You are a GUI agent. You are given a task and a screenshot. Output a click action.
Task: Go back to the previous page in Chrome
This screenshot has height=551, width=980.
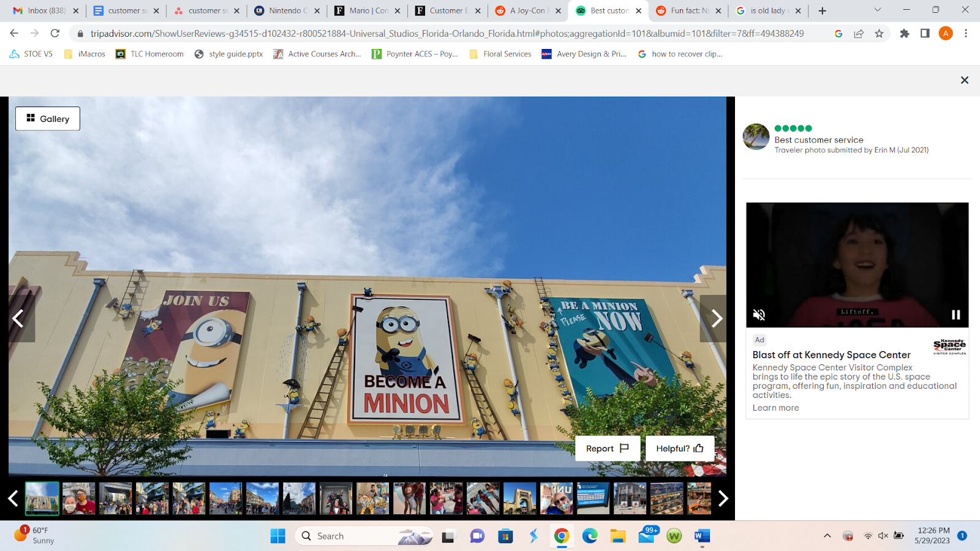[14, 34]
